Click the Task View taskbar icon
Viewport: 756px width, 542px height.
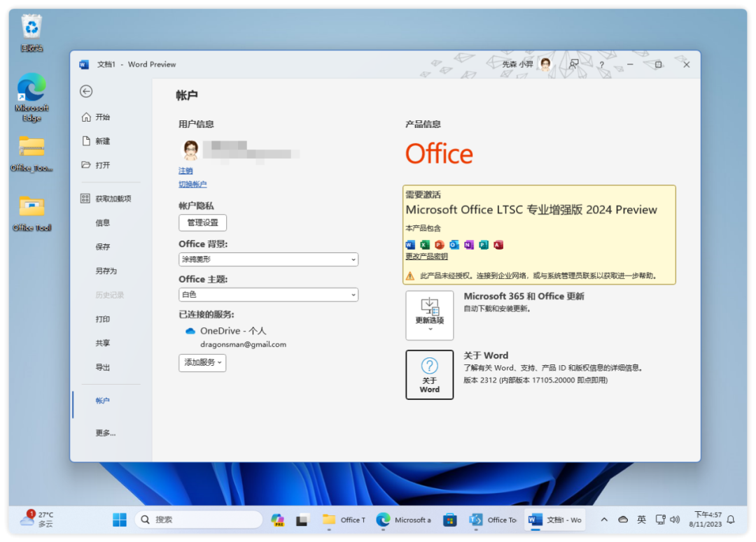(302, 520)
